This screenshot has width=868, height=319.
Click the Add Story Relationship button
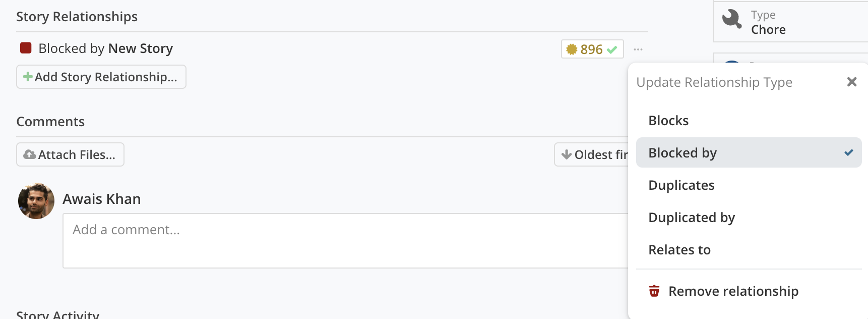pos(101,77)
